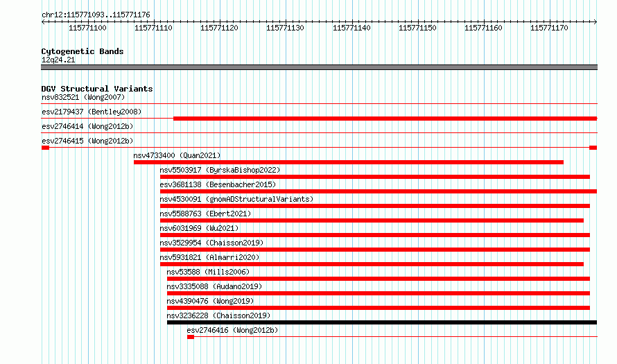
Task: Open the nsv4530091 (gnomADStructuralVariants) label
Action: 236,199
